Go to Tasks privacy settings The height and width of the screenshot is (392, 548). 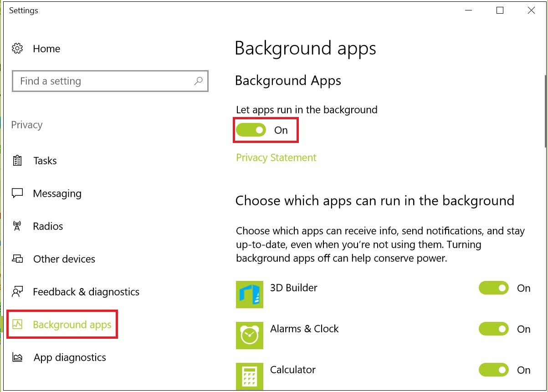click(x=45, y=161)
